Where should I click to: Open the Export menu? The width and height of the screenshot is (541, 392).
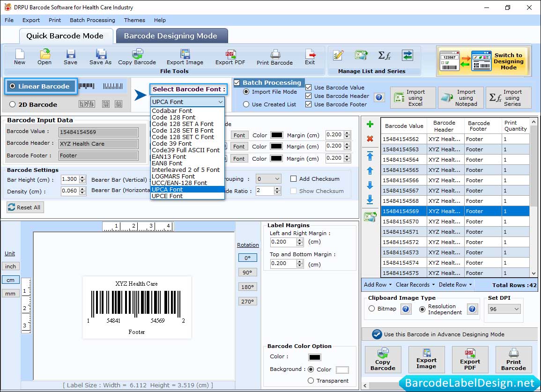coord(31,20)
